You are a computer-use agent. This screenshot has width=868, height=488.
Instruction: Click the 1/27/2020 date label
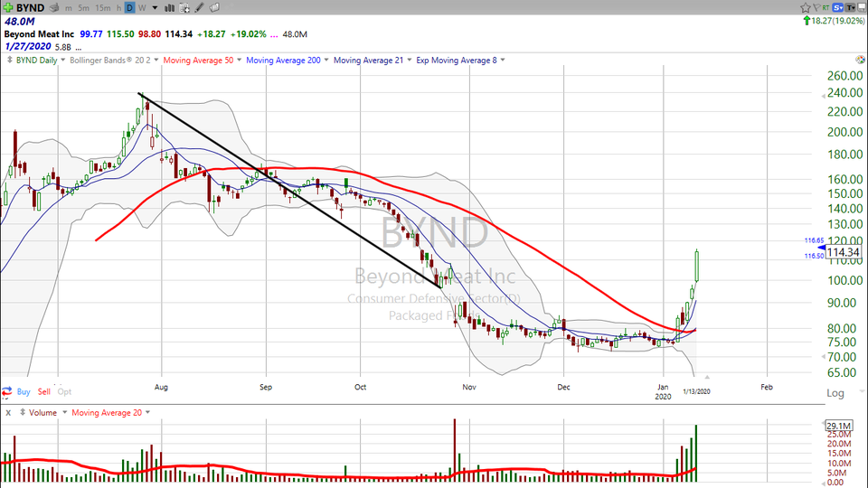(28, 46)
